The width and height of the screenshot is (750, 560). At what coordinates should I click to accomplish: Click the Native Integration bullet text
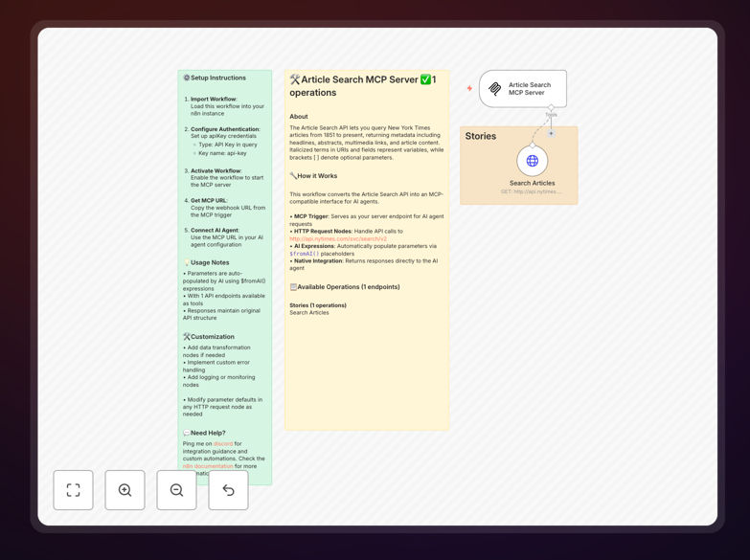pyautogui.click(x=364, y=264)
